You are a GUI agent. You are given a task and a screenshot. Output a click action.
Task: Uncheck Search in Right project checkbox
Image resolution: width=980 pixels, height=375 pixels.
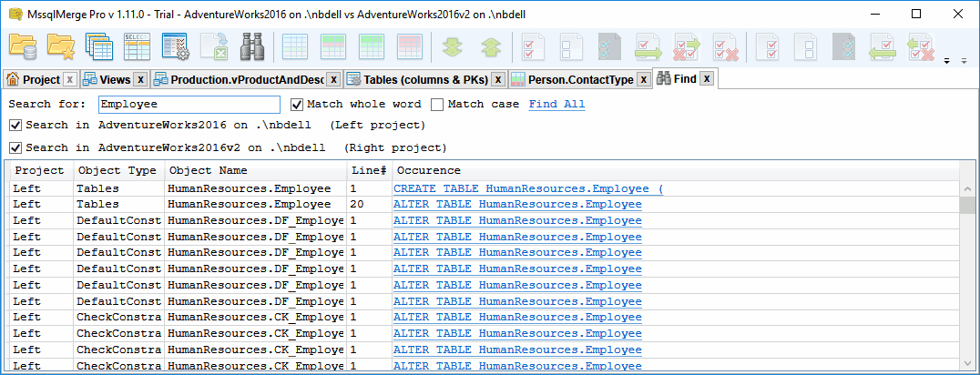15,148
